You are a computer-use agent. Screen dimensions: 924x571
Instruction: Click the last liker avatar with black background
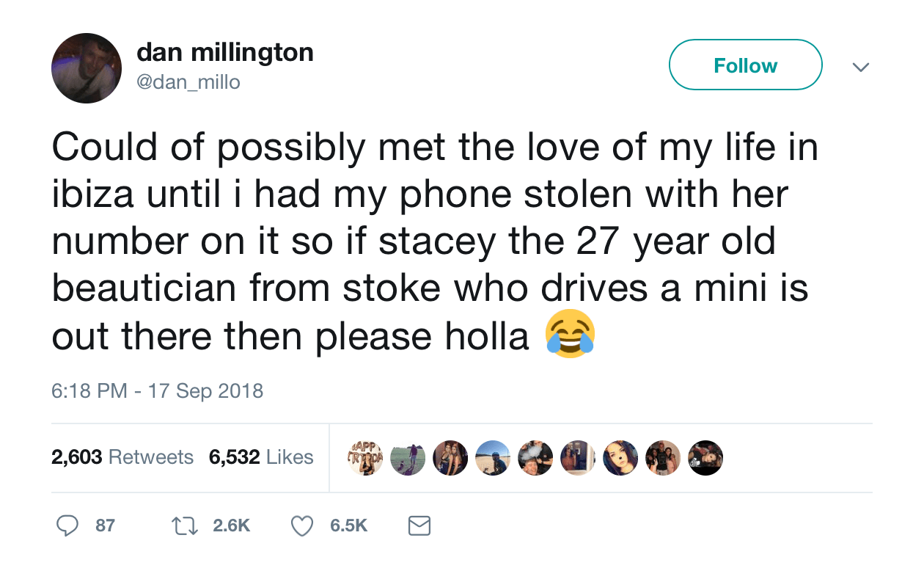(705, 457)
